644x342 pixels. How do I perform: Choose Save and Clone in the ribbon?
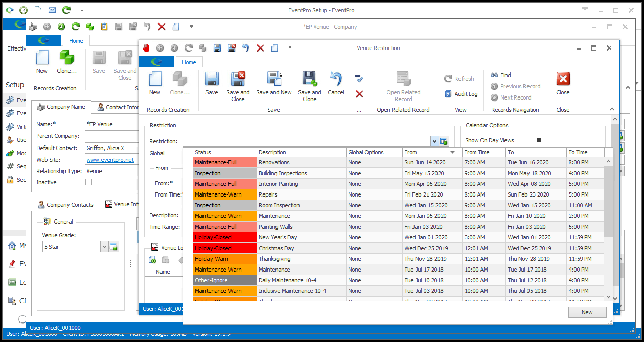310,87
